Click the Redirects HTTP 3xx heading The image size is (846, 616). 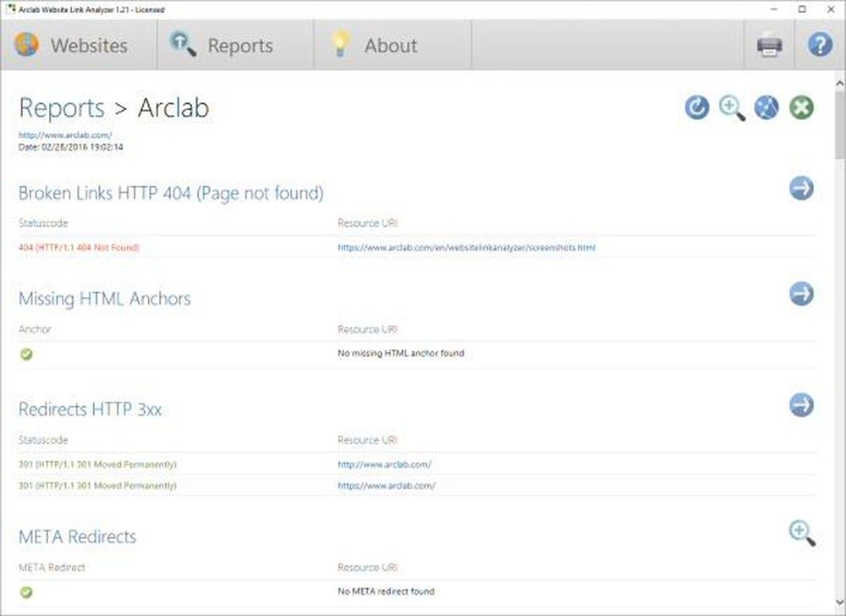point(91,410)
